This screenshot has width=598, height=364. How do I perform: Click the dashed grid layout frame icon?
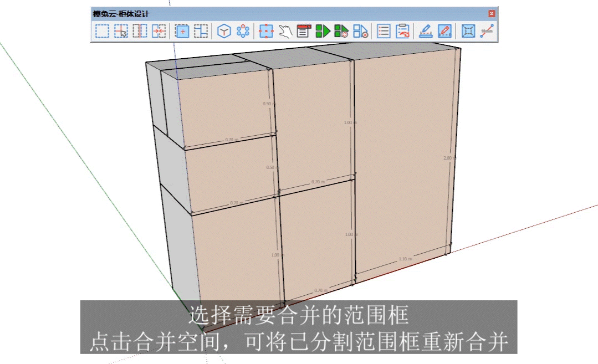point(201,32)
